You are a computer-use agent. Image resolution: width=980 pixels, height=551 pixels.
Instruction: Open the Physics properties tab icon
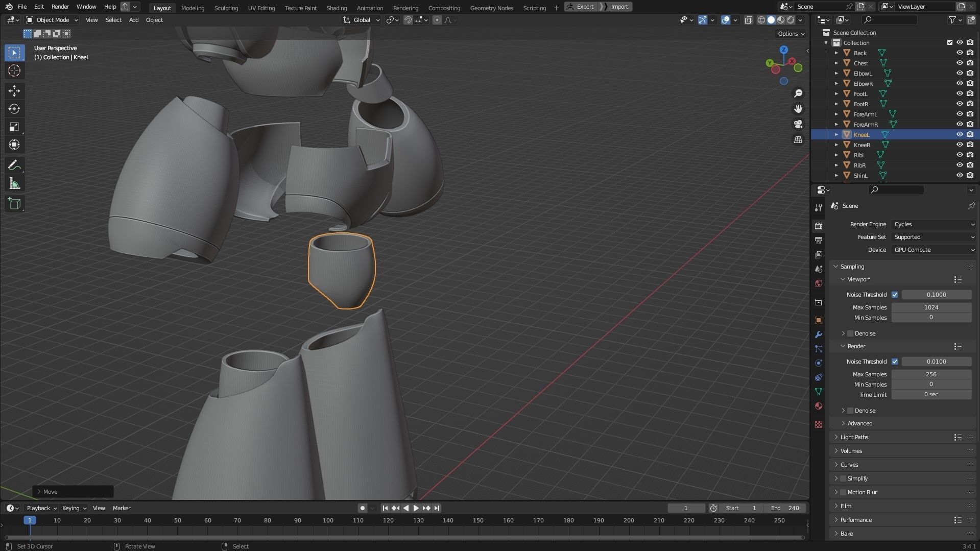(819, 363)
